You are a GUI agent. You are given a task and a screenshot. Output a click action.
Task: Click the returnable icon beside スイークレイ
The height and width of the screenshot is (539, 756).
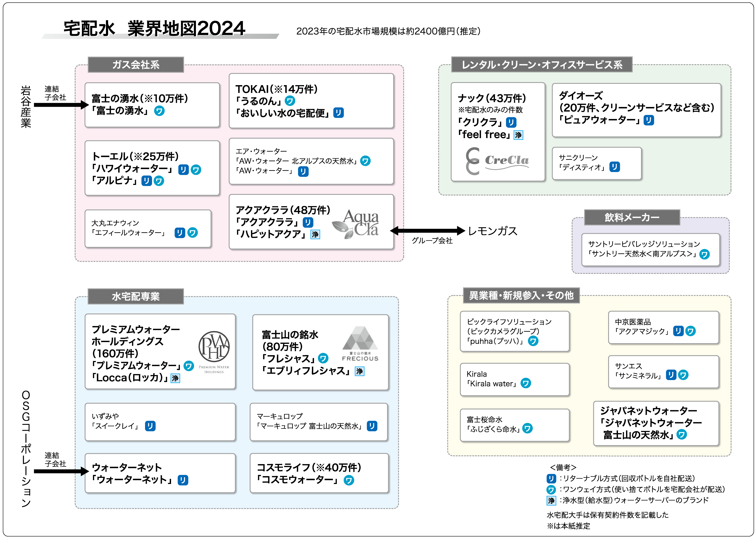pyautogui.click(x=150, y=426)
